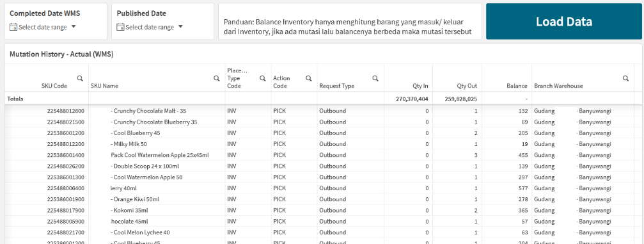
Task: Click balance value 297
Action: (x=523, y=177)
